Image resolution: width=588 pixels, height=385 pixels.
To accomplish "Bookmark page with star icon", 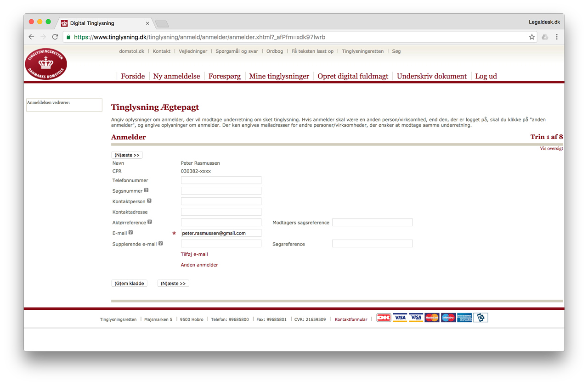I will [531, 37].
